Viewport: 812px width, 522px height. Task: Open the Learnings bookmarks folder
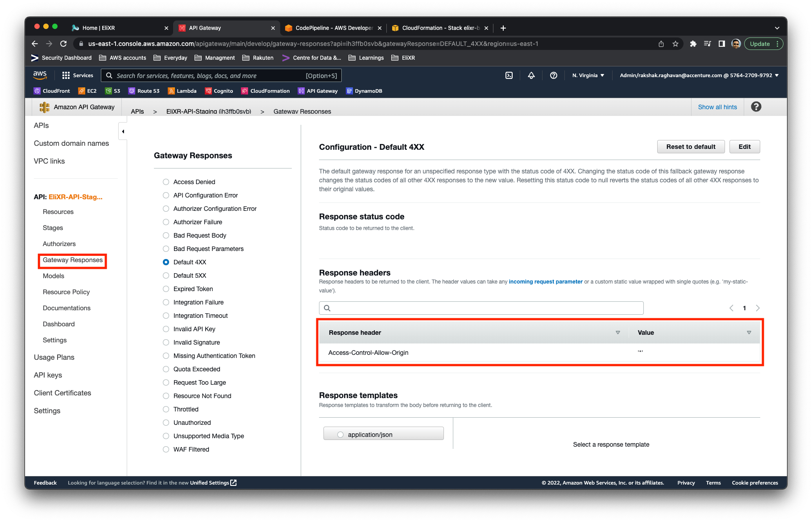(x=366, y=58)
